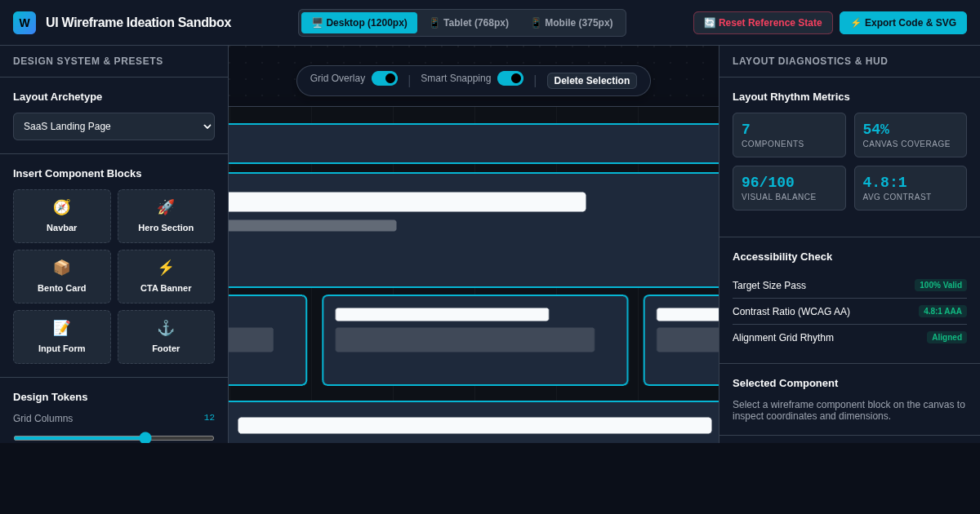This screenshot has height=514, width=980.
Task: Select the navbar wireframe block on canvas
Action: [474, 144]
